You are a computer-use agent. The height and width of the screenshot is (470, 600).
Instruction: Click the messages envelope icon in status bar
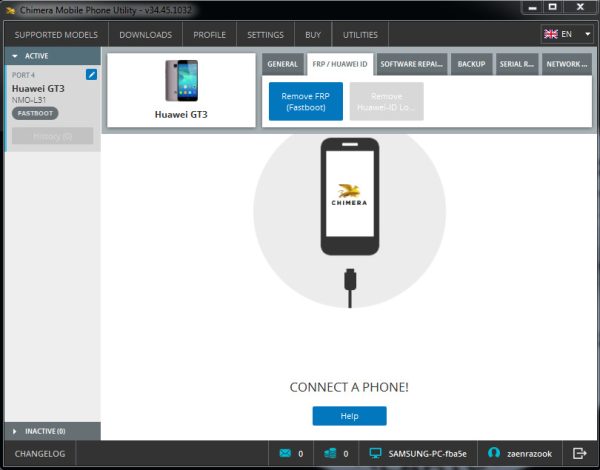point(285,454)
